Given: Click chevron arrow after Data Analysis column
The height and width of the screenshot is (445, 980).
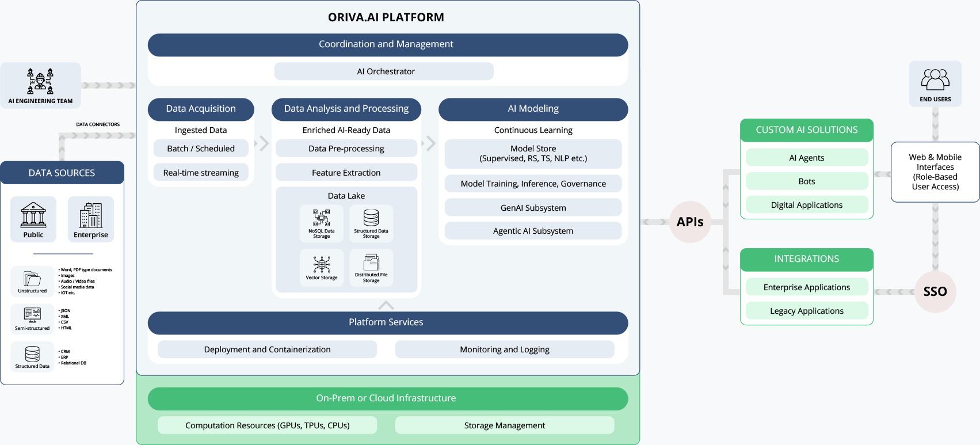Looking at the screenshot, I should pos(430,143).
